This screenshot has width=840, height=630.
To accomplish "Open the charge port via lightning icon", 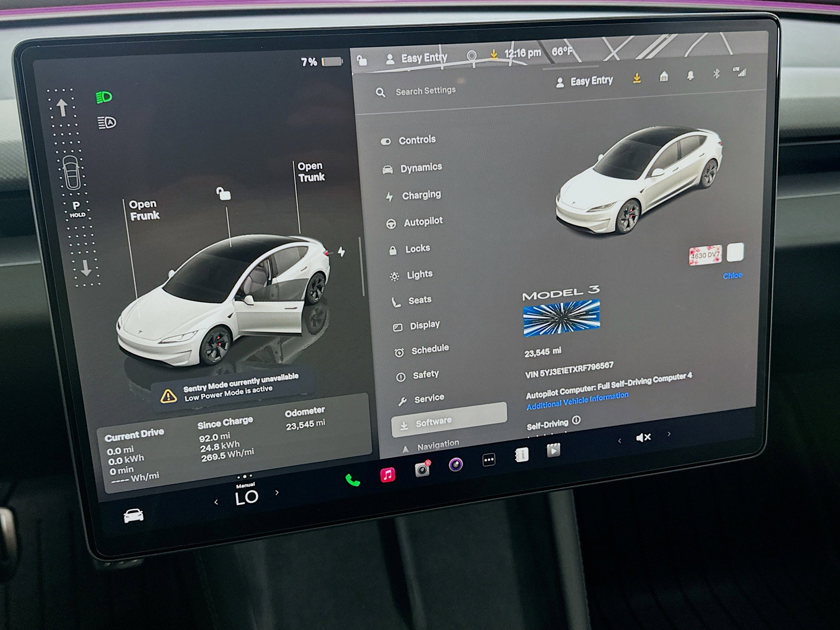I will [x=341, y=252].
